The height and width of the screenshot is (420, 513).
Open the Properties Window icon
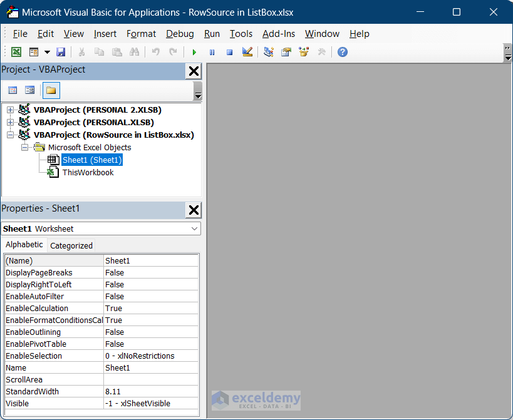tap(286, 52)
